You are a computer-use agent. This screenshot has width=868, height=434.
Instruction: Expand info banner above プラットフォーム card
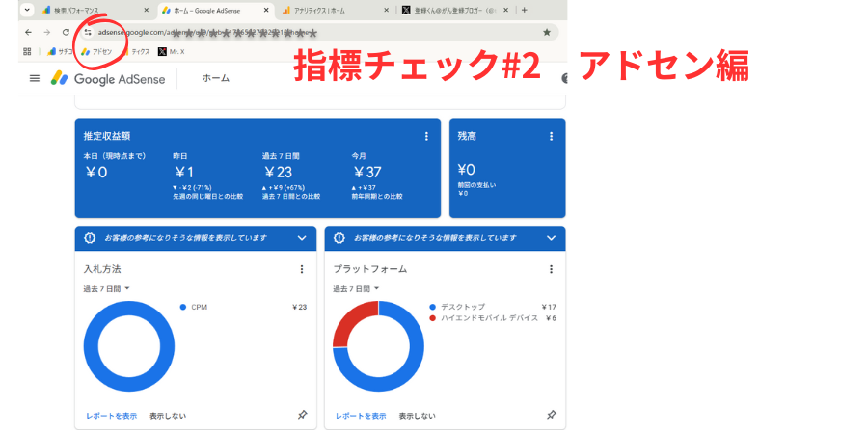(551, 237)
